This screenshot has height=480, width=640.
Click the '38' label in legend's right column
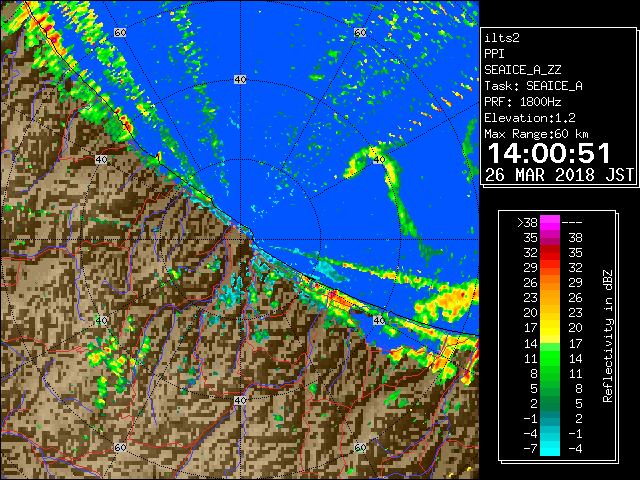pyautogui.click(x=576, y=238)
